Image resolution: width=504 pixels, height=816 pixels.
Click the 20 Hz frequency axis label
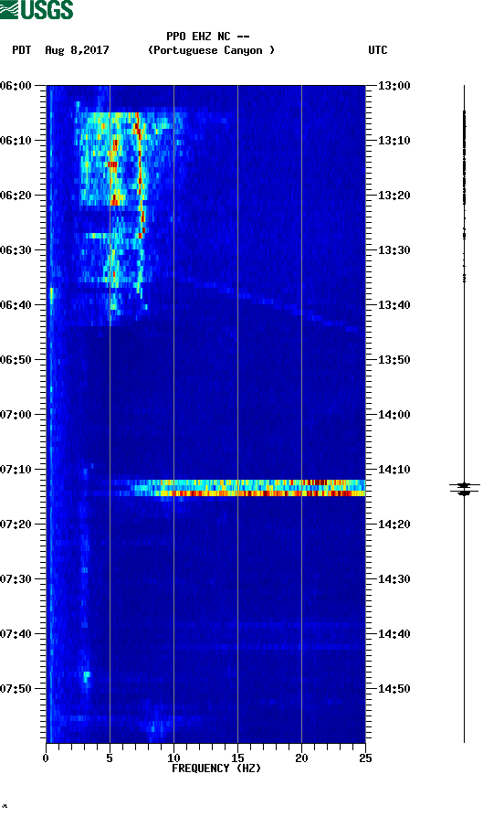(x=301, y=758)
